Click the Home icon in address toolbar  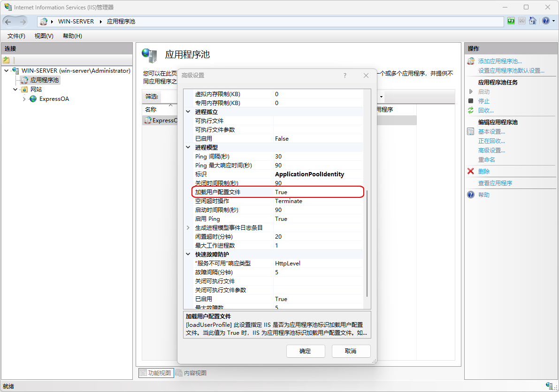pyautogui.click(x=532, y=21)
